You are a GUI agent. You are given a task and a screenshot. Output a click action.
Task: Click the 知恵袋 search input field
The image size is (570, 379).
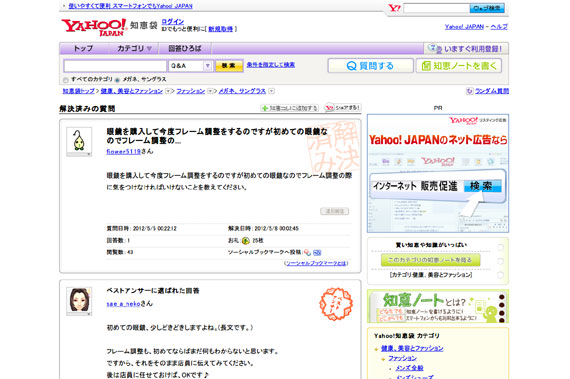[x=115, y=66]
